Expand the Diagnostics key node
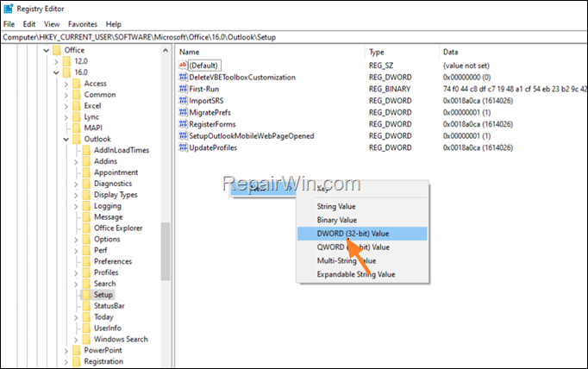 76,184
